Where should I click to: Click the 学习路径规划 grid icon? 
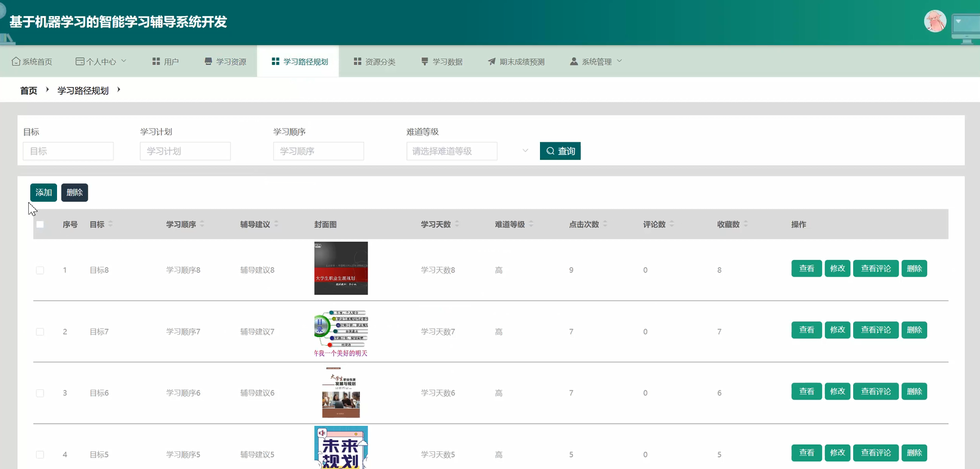(x=276, y=61)
